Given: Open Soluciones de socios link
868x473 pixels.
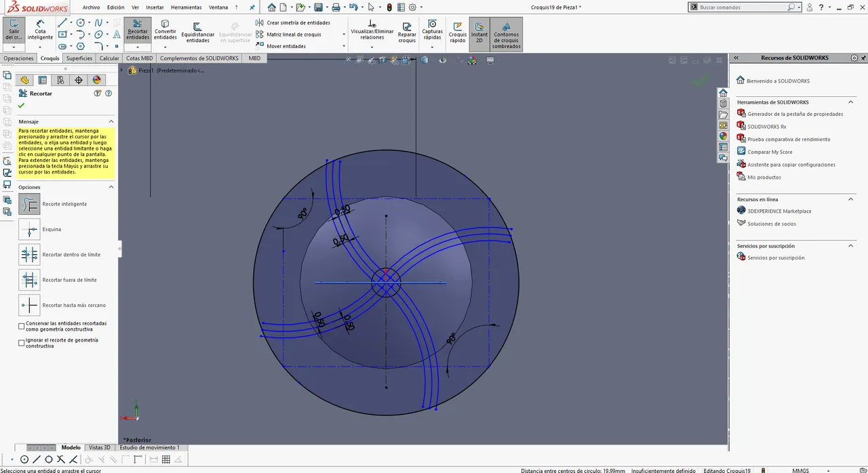Looking at the screenshot, I should pyautogui.click(x=772, y=224).
